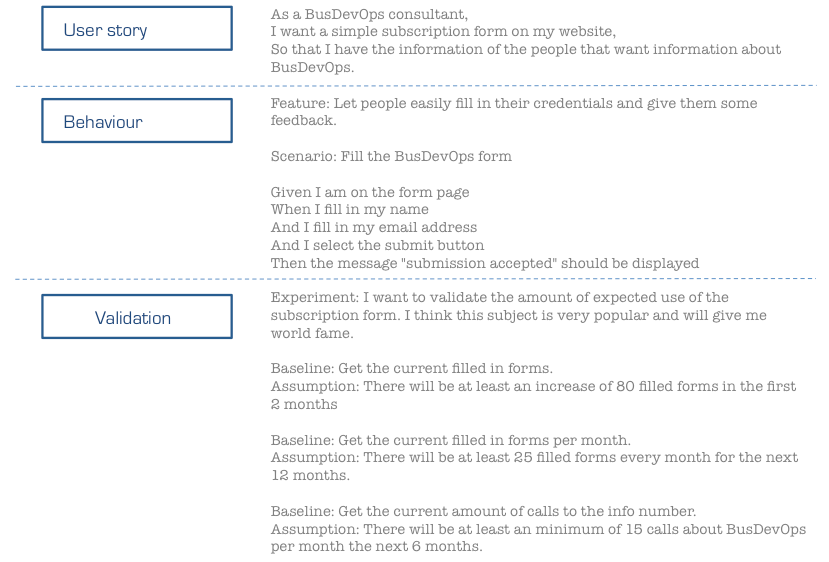Select the "When I fill in my name" step
This screenshot has height=562, width=829.
[x=349, y=210]
